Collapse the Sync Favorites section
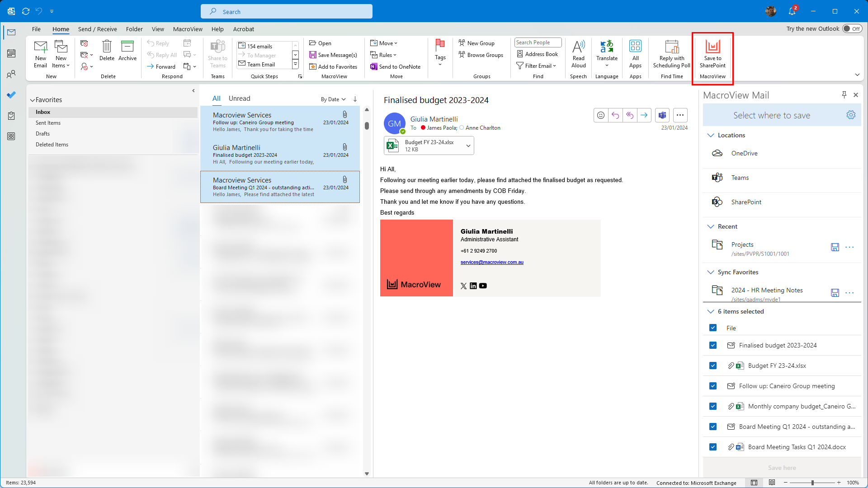Viewport: 868px width, 488px height. tap(711, 272)
